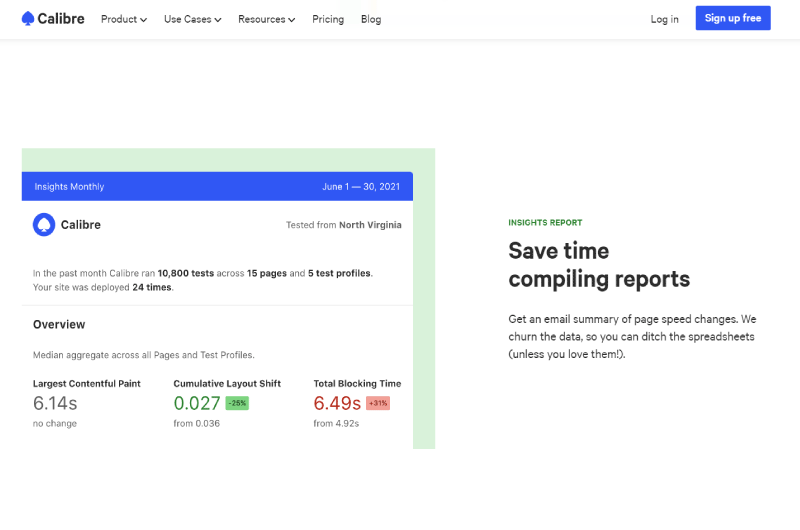Click the Log in link

(x=664, y=19)
